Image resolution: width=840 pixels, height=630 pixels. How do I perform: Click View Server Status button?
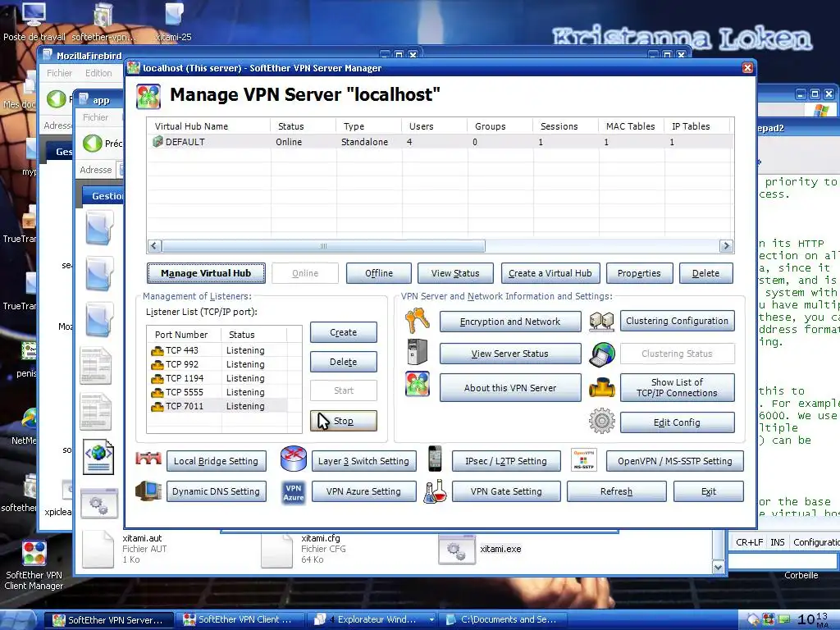click(510, 354)
